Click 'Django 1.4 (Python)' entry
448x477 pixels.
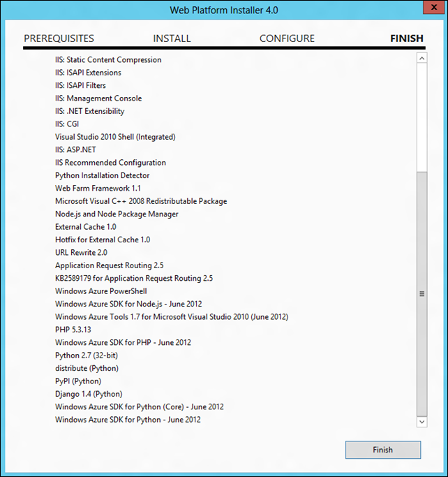tap(89, 394)
